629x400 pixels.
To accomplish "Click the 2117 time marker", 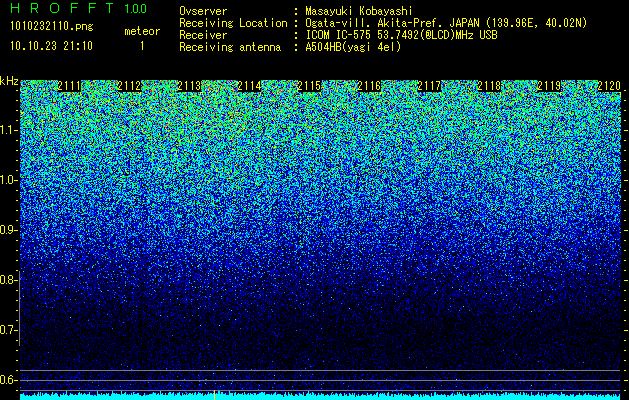I will pyautogui.click(x=429, y=86).
